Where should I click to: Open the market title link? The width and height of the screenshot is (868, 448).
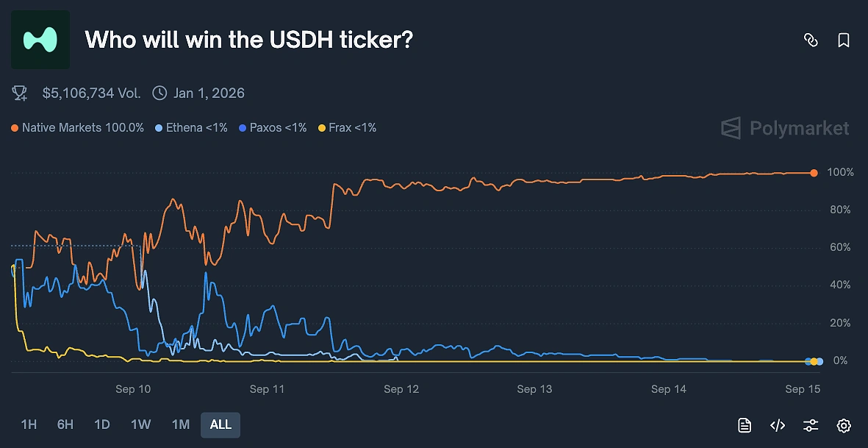pyautogui.click(x=250, y=39)
